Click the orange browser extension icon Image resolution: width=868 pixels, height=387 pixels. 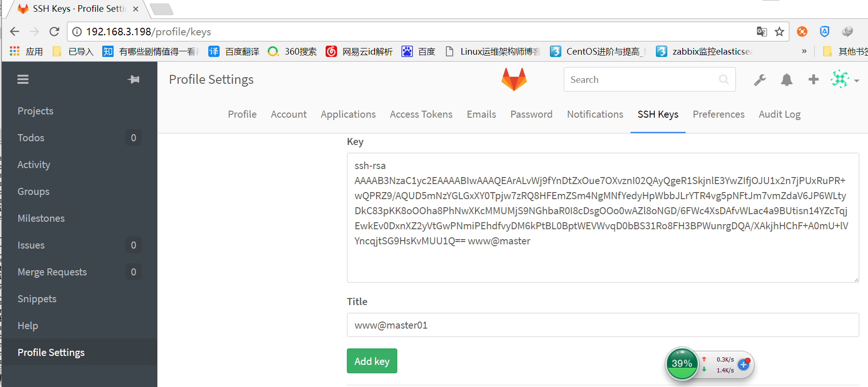click(802, 32)
